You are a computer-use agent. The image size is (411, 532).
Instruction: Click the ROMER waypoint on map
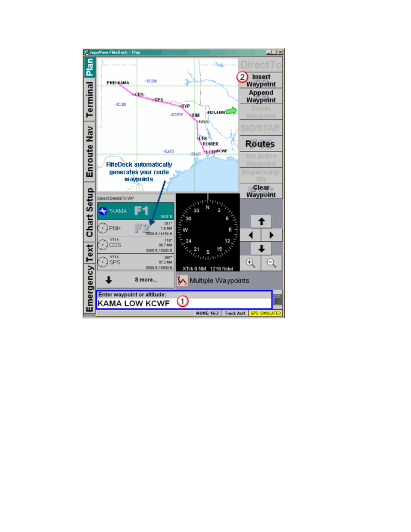pos(210,144)
